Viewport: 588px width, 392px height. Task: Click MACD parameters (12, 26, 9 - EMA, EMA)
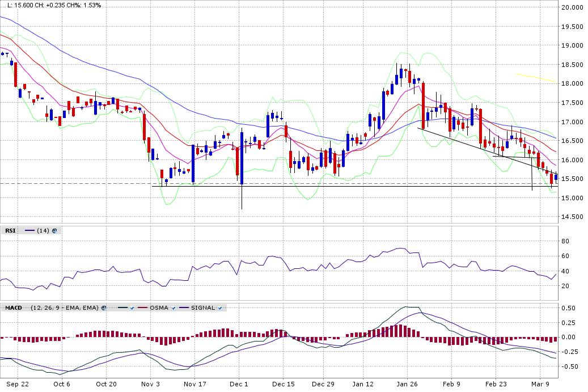point(65,308)
